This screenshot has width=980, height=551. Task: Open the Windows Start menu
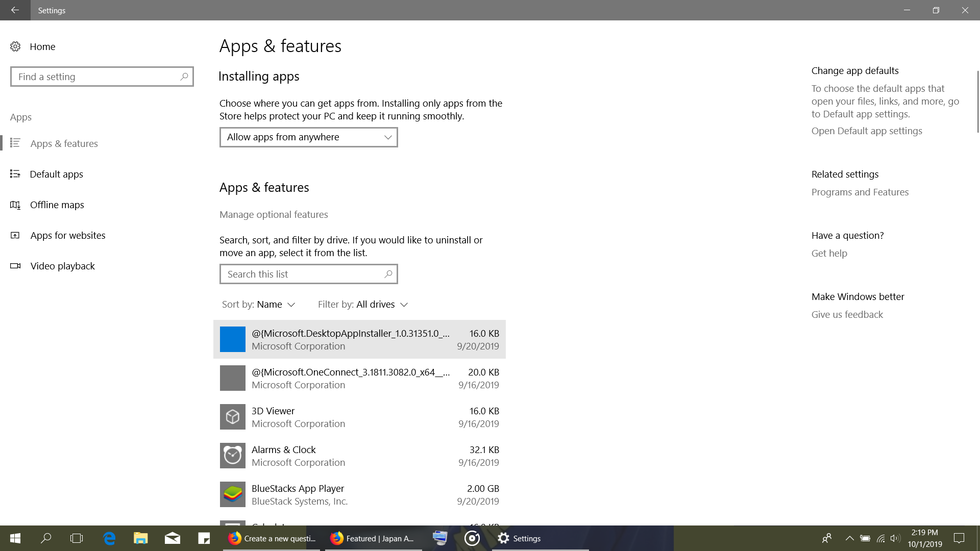15,538
